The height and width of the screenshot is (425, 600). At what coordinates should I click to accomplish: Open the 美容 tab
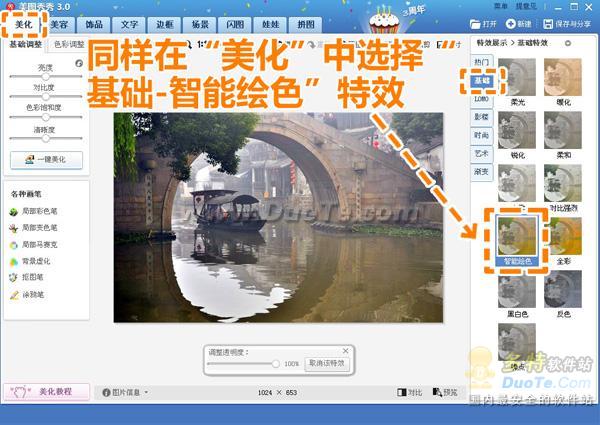tap(59, 23)
